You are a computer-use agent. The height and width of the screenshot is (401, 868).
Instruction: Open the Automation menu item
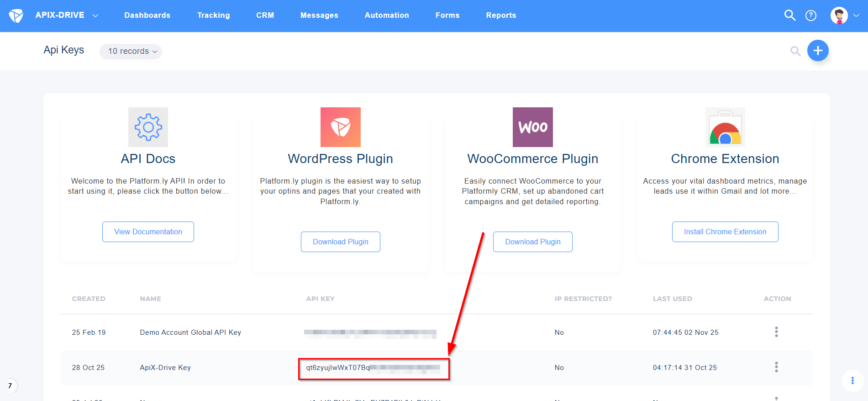pyautogui.click(x=387, y=15)
